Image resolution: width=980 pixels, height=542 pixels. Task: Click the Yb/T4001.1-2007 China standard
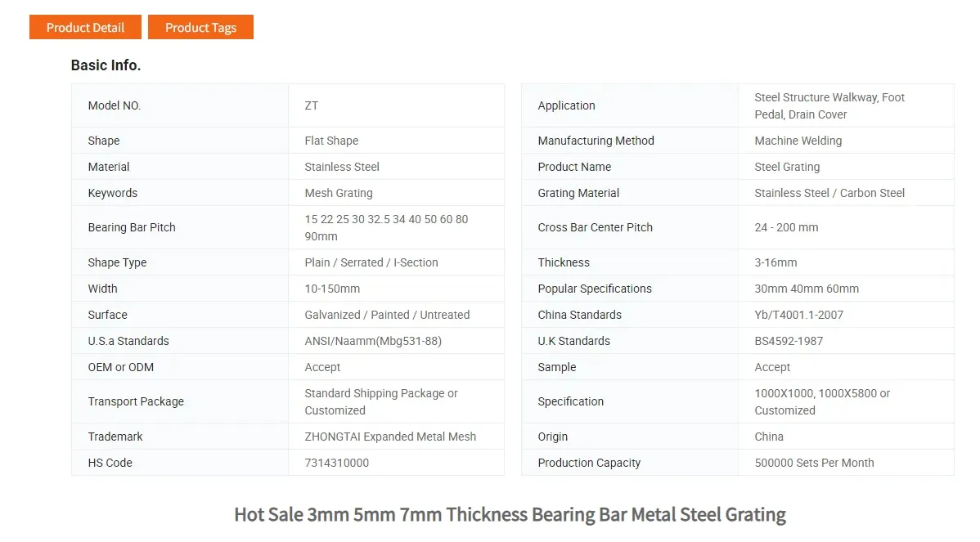[x=798, y=315]
